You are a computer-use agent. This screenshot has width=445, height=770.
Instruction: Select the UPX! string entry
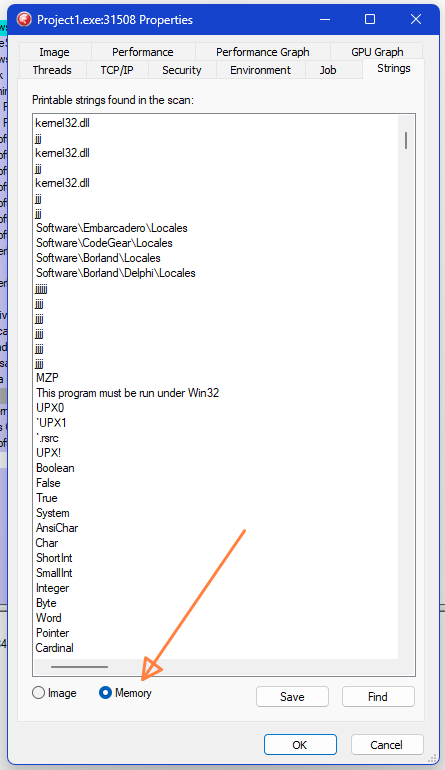(49, 452)
